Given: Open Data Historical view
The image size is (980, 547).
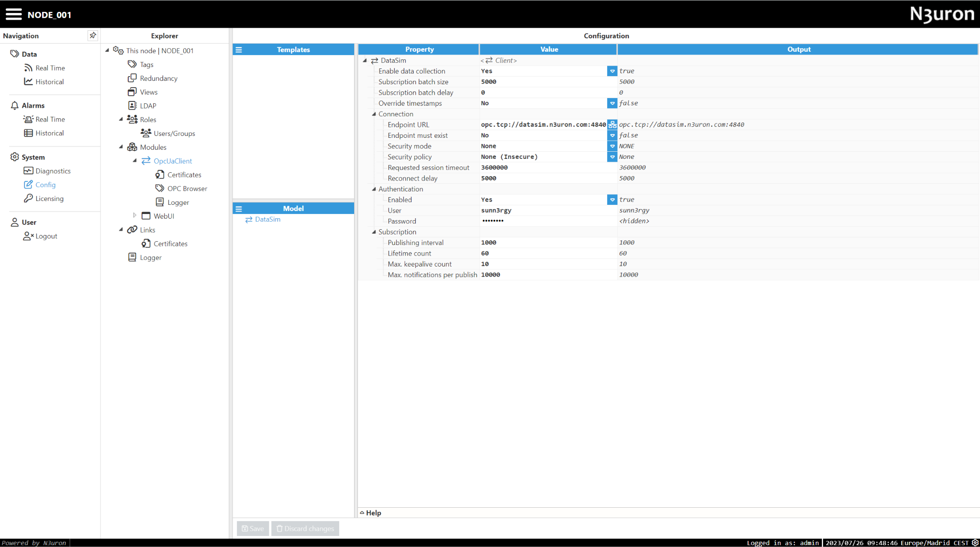Looking at the screenshot, I should 49,82.
